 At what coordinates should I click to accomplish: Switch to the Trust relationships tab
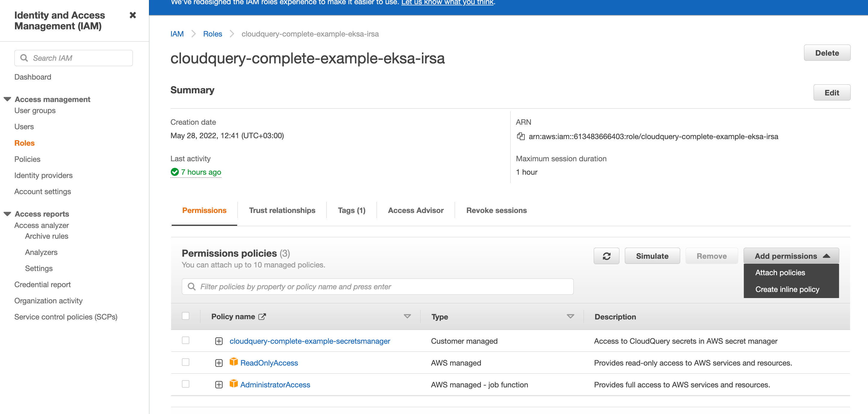coord(282,211)
